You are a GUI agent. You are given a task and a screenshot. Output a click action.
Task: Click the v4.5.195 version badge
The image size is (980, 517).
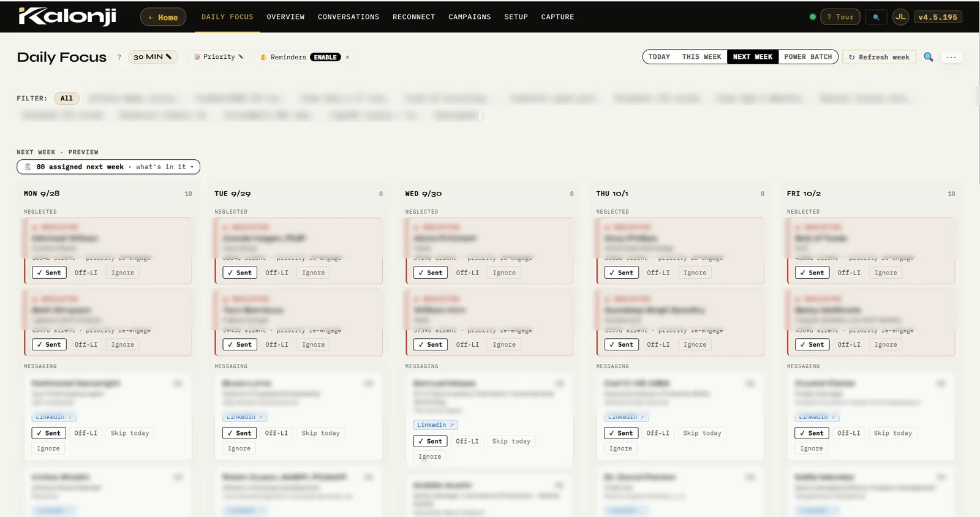coord(938,17)
